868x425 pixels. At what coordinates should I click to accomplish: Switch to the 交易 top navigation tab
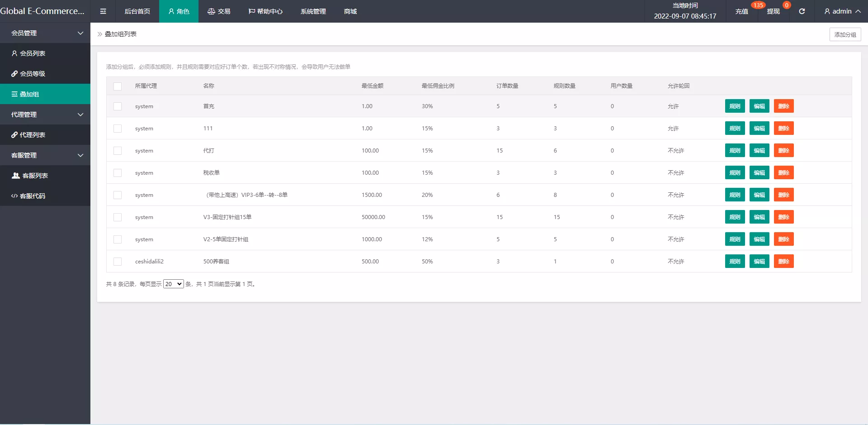click(219, 11)
